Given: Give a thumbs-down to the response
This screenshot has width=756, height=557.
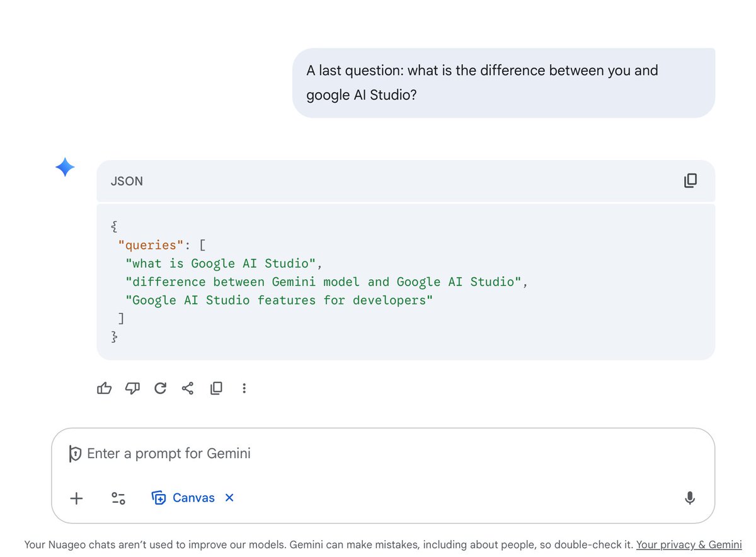Looking at the screenshot, I should [x=132, y=388].
